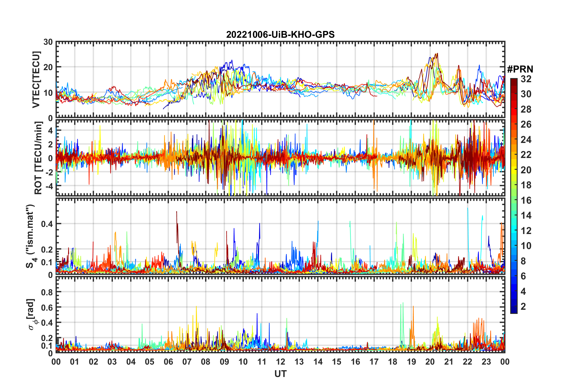Click x-axis tick label 12
The image size is (561, 392).
coord(280,362)
